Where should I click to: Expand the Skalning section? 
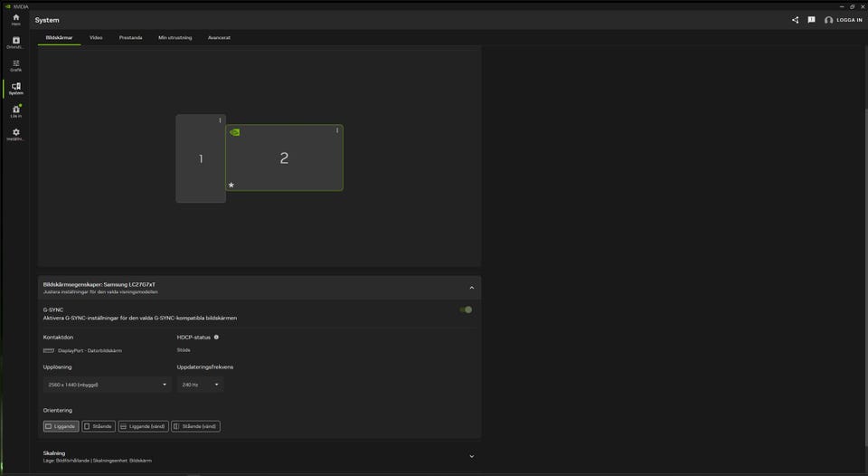471,456
